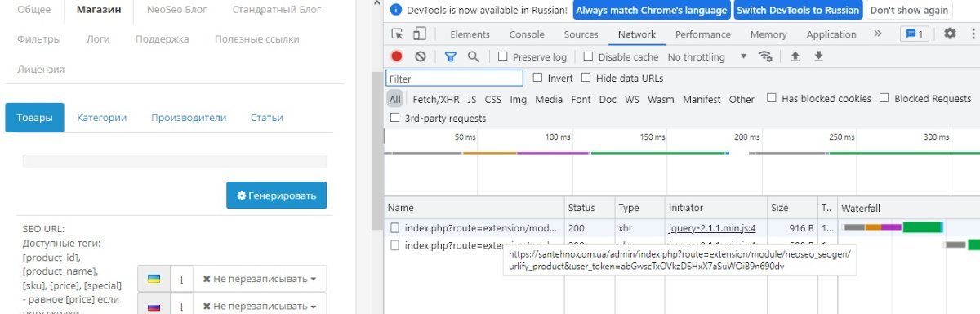Screen dimensions: 980x314
Task: Export HAR file download arrow
Action: pos(818,56)
